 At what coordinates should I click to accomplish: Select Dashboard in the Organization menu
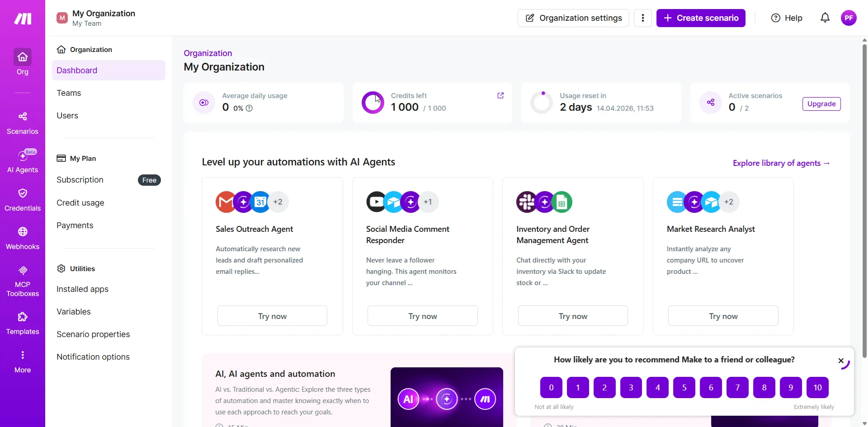point(108,70)
